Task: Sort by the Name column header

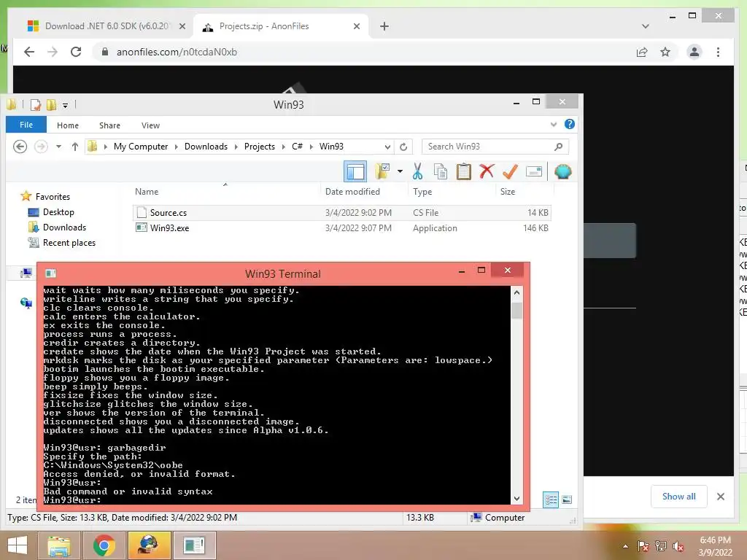Action: click(x=147, y=192)
